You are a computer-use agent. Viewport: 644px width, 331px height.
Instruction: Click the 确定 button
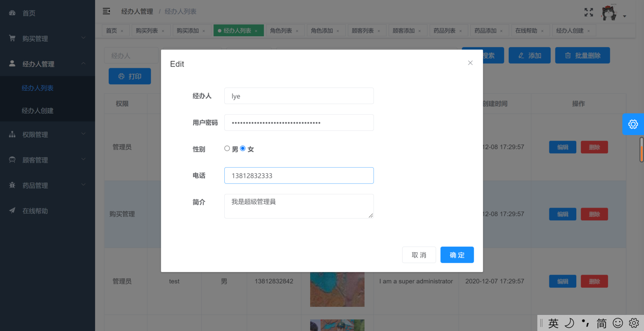[457, 255]
